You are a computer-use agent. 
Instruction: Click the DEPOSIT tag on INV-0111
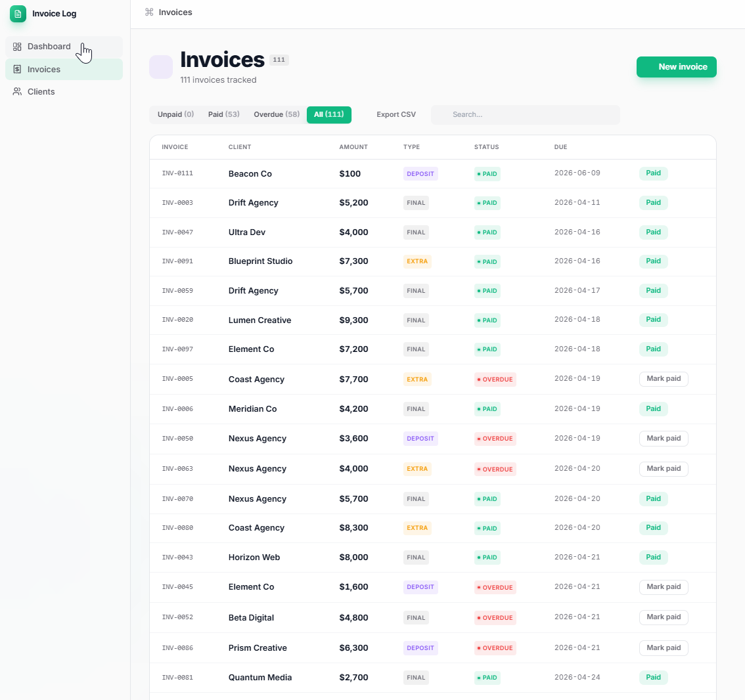420,174
